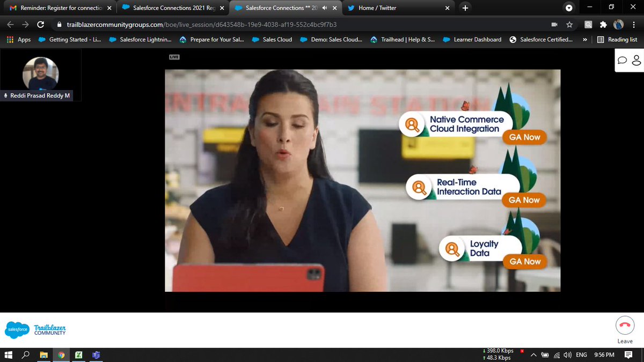View site security lock info
Image resolution: width=644 pixels, height=362 pixels.
pyautogui.click(x=59, y=25)
